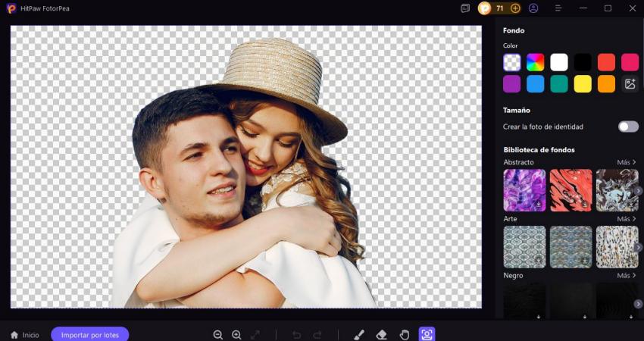The image size is (644, 341).
Task: Expand more Negro backgrounds with Más
Action: pyautogui.click(x=626, y=276)
